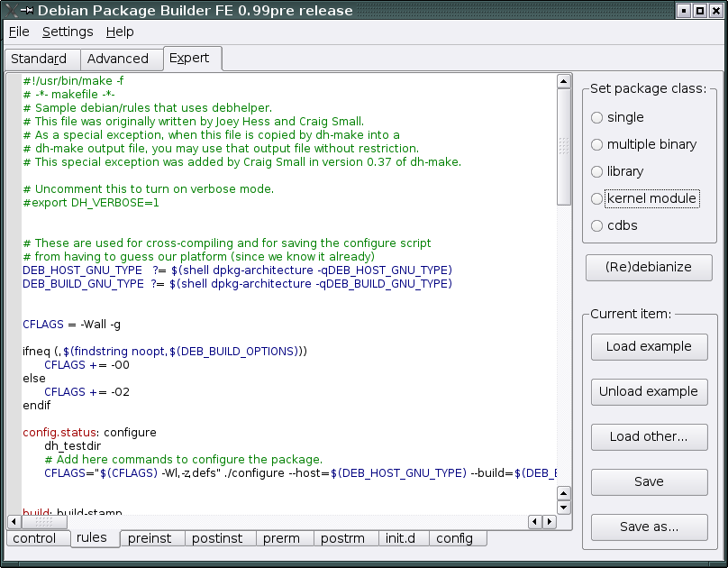
Task: Click the 'dh_testdir' line
Action: [x=73, y=446]
